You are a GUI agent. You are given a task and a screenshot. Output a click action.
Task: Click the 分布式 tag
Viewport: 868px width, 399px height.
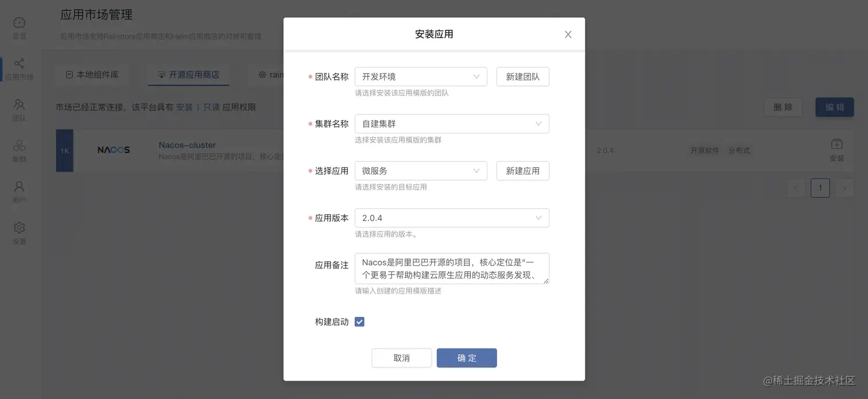pyautogui.click(x=739, y=150)
